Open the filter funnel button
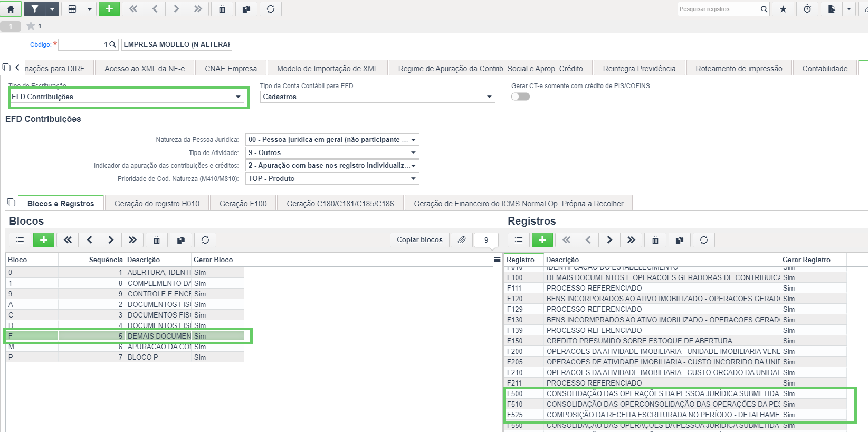The height and width of the screenshot is (432, 868). [x=34, y=9]
